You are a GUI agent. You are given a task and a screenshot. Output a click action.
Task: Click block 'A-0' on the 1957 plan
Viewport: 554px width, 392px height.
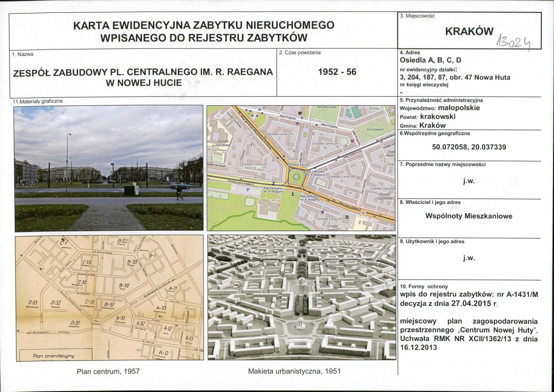point(163,352)
